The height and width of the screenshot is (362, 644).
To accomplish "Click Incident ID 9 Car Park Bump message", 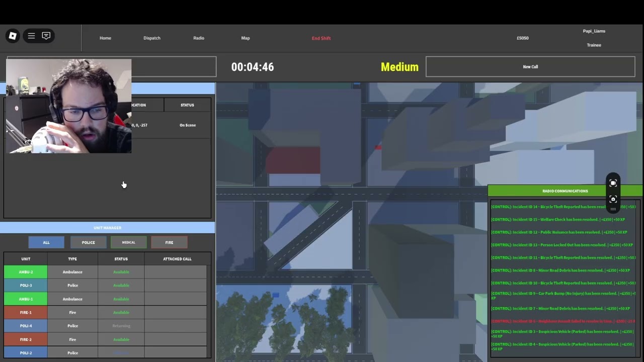I will [x=563, y=296].
